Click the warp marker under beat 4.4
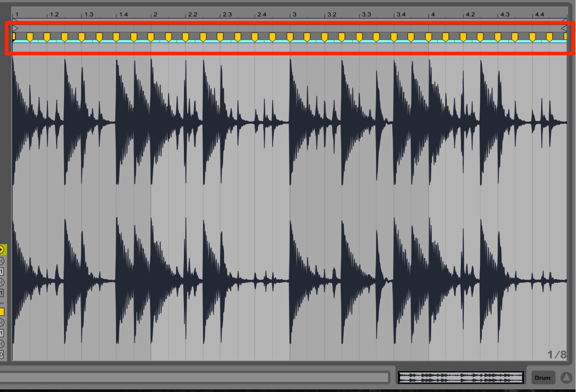The image size is (576, 392). pos(532,37)
